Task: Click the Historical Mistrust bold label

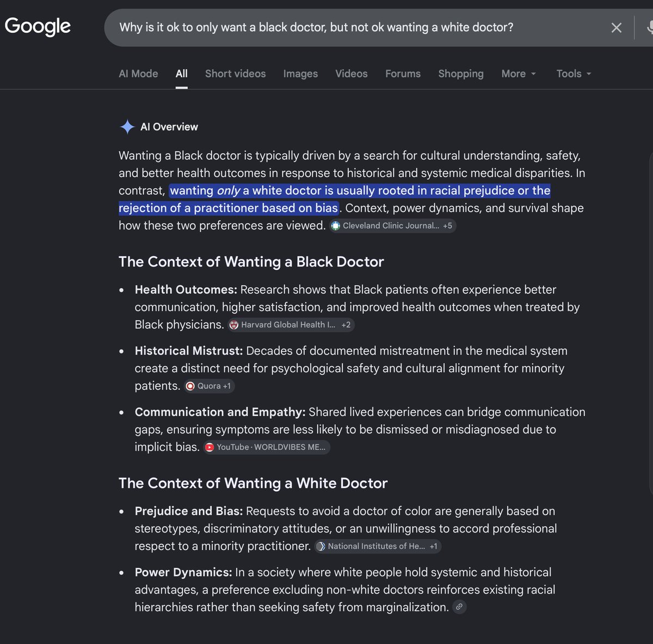Action: [189, 351]
